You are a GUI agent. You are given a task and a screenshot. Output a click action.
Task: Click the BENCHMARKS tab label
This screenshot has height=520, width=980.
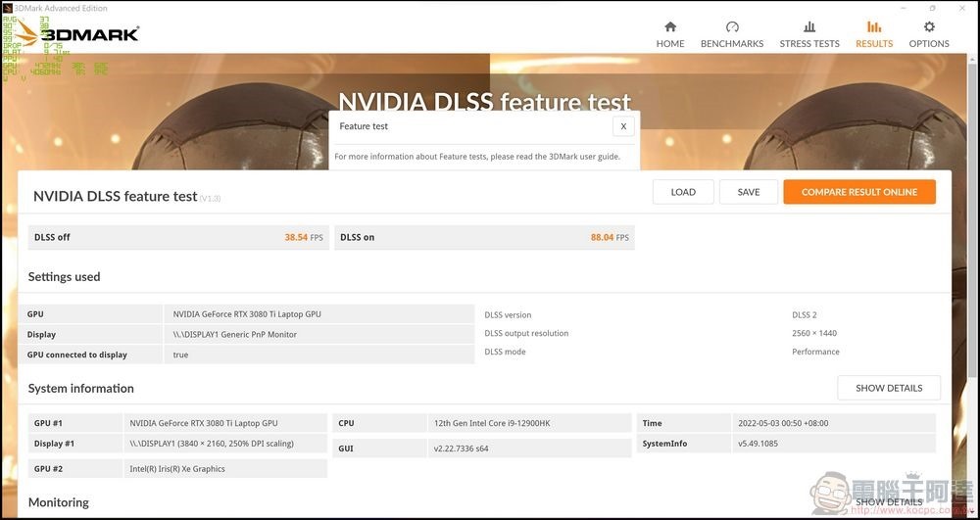[732, 44]
